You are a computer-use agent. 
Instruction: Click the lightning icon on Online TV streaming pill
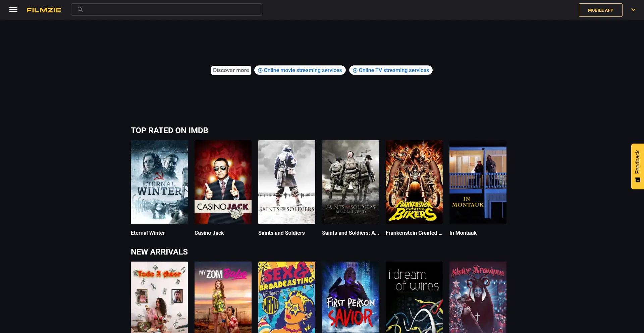click(x=355, y=70)
